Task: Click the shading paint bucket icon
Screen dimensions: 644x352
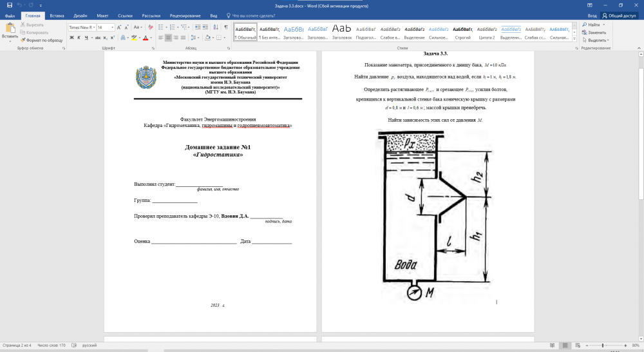Action: [x=207, y=38]
